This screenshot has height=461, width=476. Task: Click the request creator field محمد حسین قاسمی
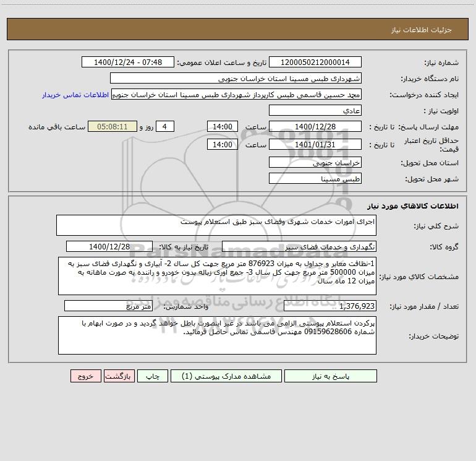pyautogui.click(x=237, y=94)
